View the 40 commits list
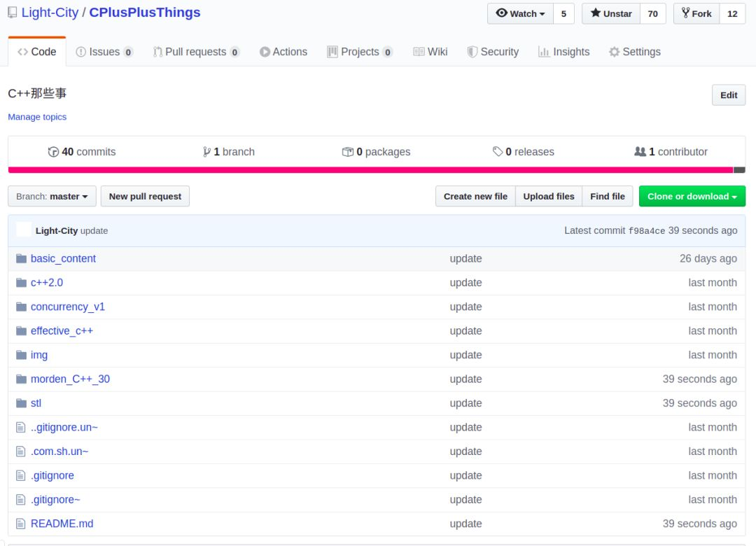 (x=82, y=152)
